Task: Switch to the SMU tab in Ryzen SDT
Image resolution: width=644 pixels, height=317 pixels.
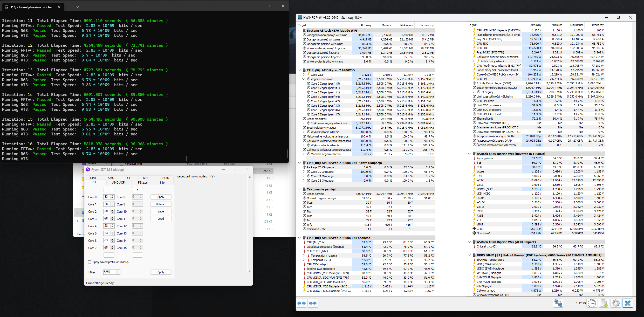Action: [111, 178]
